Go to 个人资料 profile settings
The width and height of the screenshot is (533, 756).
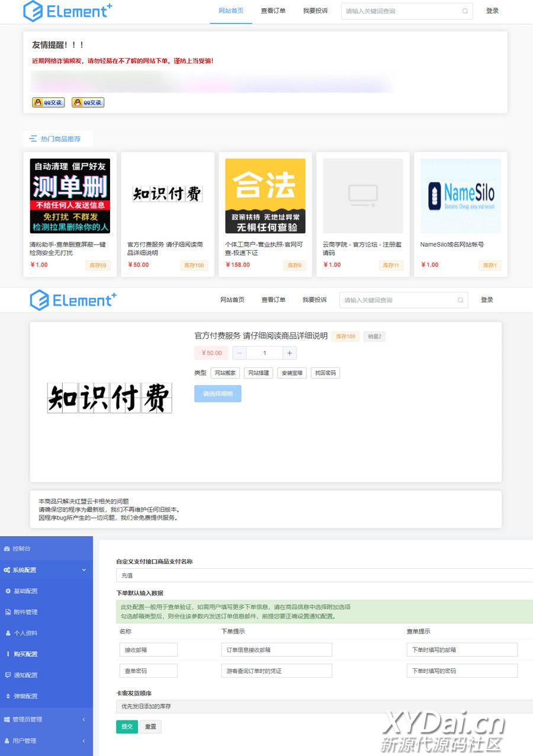(25, 633)
